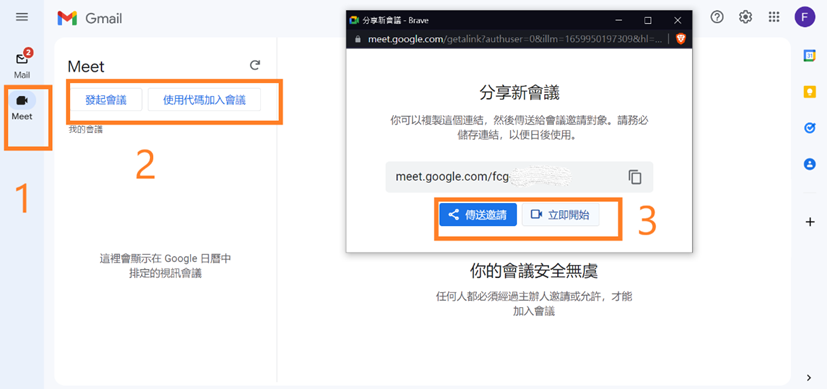Click 發起會議 to start a meeting
This screenshot has width=827, height=389.
(106, 100)
